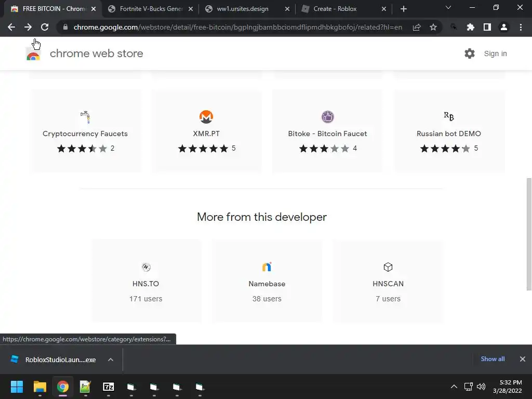
Task: Click the Bitoke purple thumbs-up icon
Action: 327,117
